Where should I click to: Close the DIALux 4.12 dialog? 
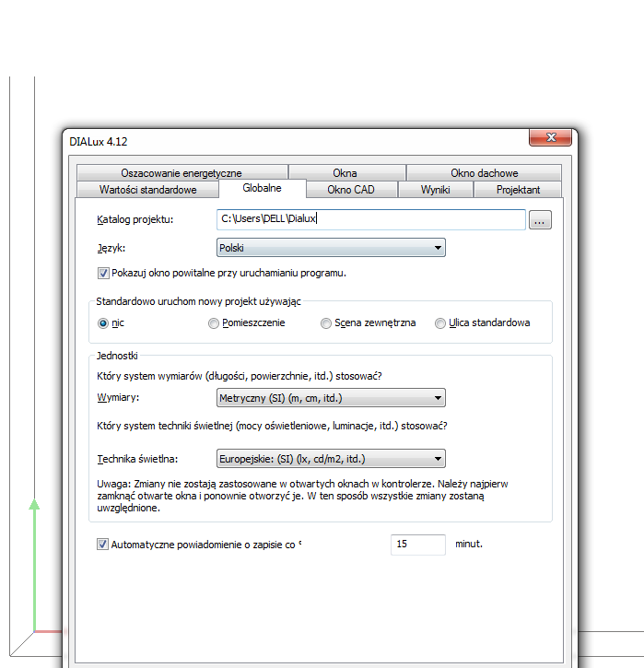pyautogui.click(x=550, y=137)
